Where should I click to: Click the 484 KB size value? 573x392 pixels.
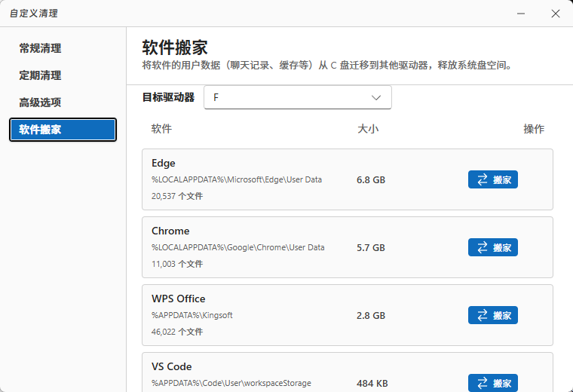click(x=372, y=383)
